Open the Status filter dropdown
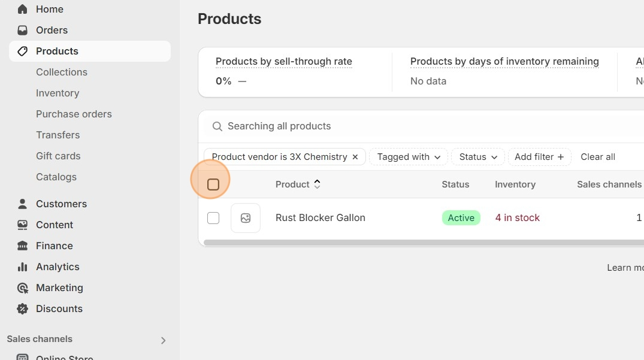 478,157
